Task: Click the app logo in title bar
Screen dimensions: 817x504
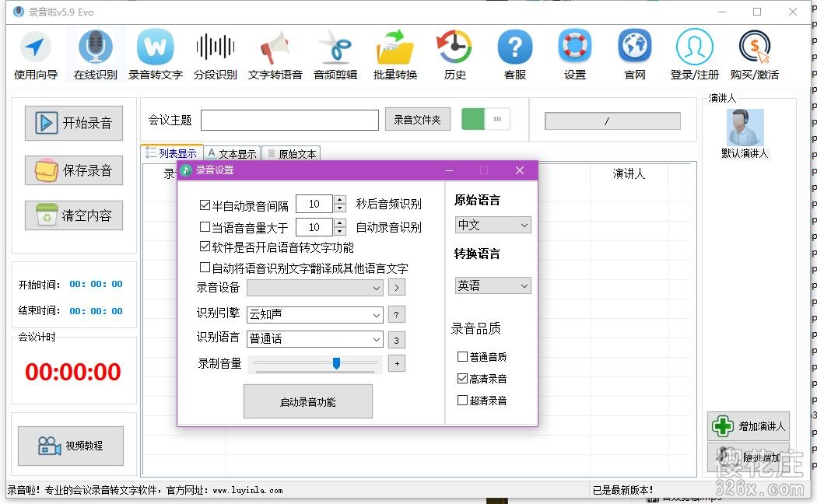Action: click(18, 12)
